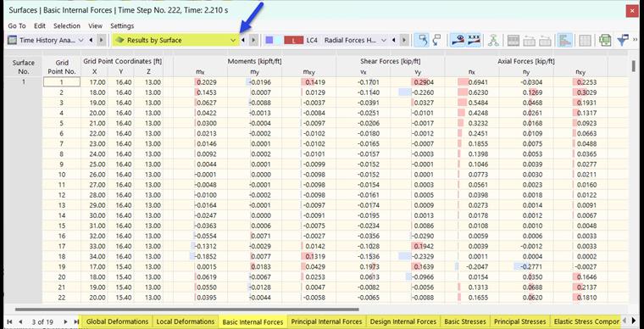The width and height of the screenshot is (644, 329).
Task: Click the gray grid table icon
Action: coord(585,40)
